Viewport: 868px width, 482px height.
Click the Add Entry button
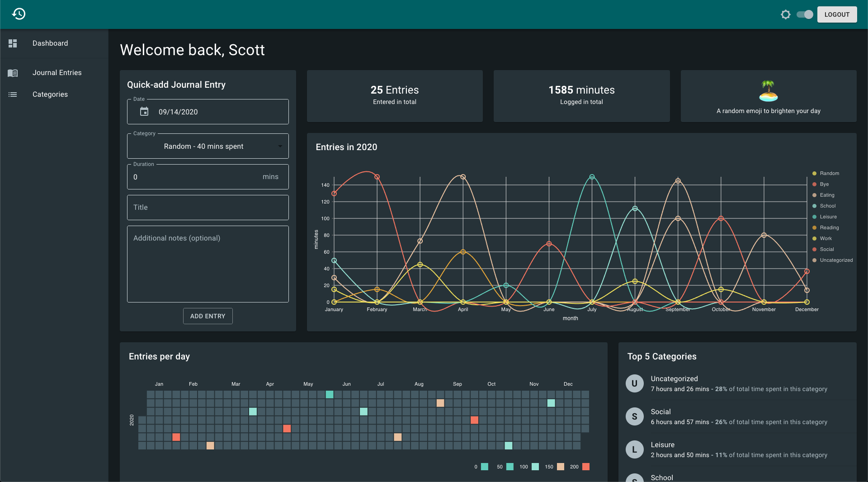coord(208,316)
